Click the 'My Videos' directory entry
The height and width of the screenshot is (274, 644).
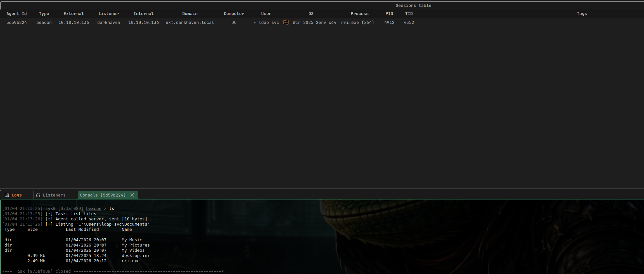[x=133, y=250]
